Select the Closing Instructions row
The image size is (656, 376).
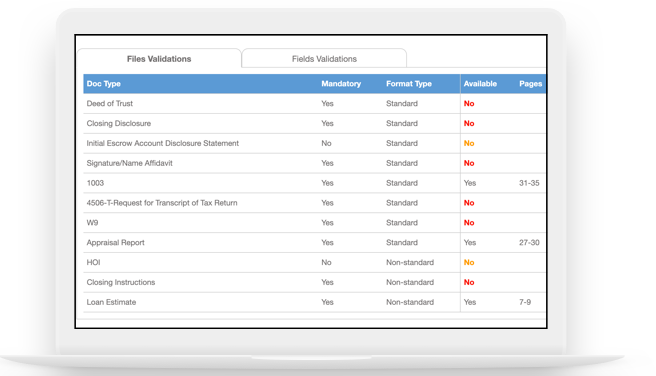coord(315,282)
